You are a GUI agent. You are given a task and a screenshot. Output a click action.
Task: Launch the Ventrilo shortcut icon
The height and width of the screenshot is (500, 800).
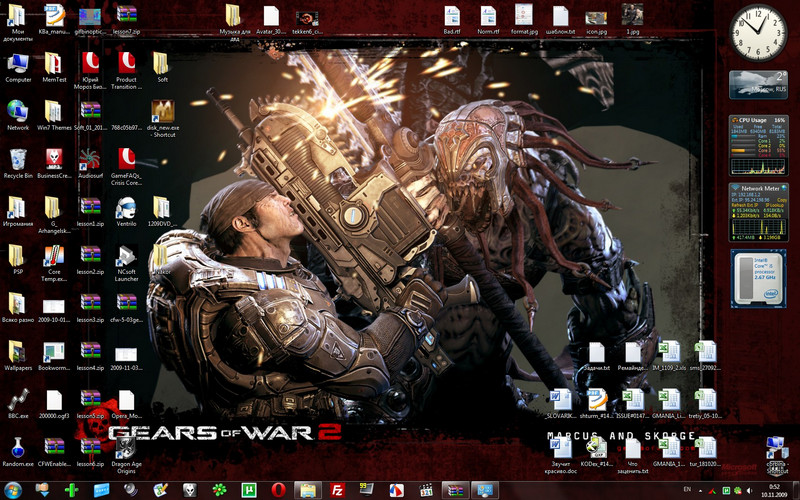126,212
